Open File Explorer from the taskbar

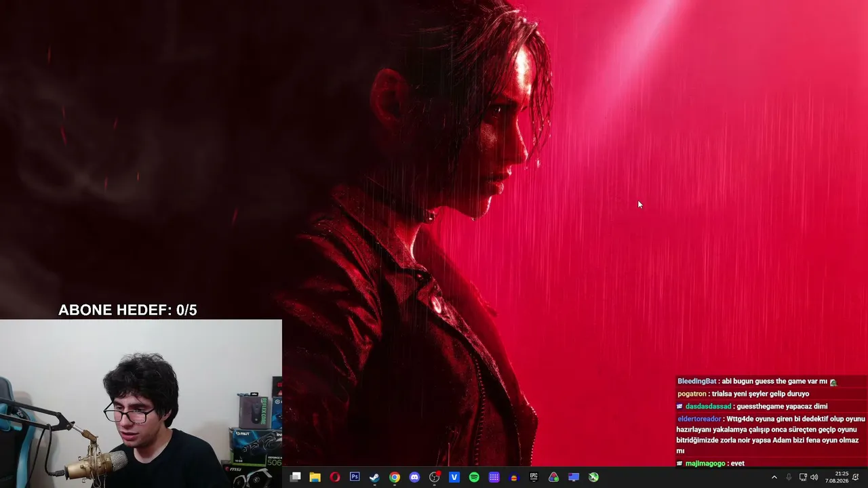tap(315, 477)
